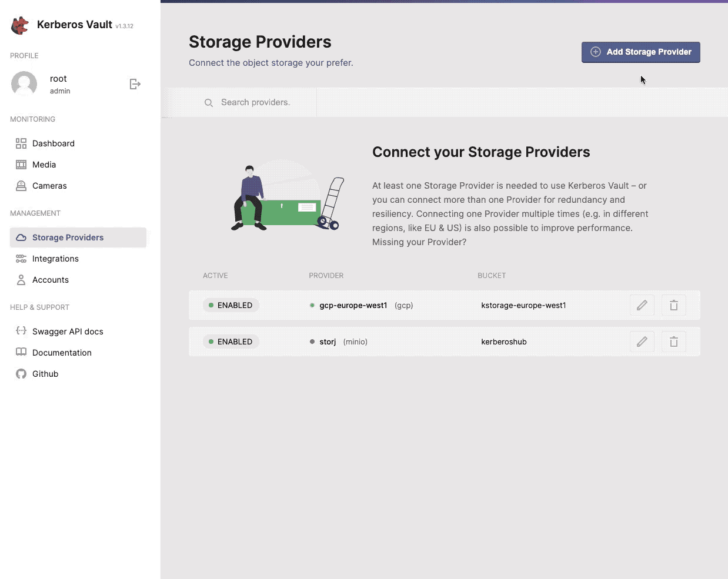Click the Github icon in sidebar
The width and height of the screenshot is (728, 579).
pyautogui.click(x=21, y=373)
